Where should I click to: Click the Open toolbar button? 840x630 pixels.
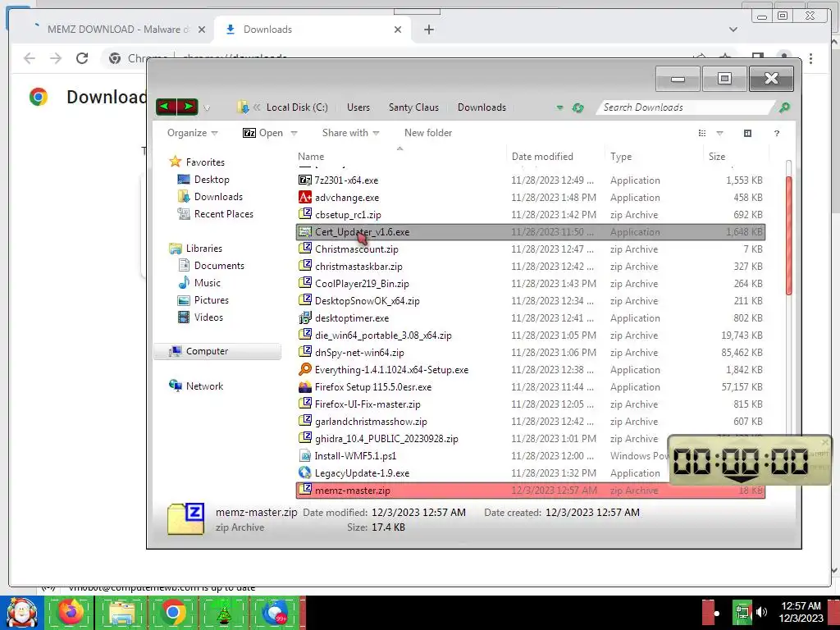[263, 133]
